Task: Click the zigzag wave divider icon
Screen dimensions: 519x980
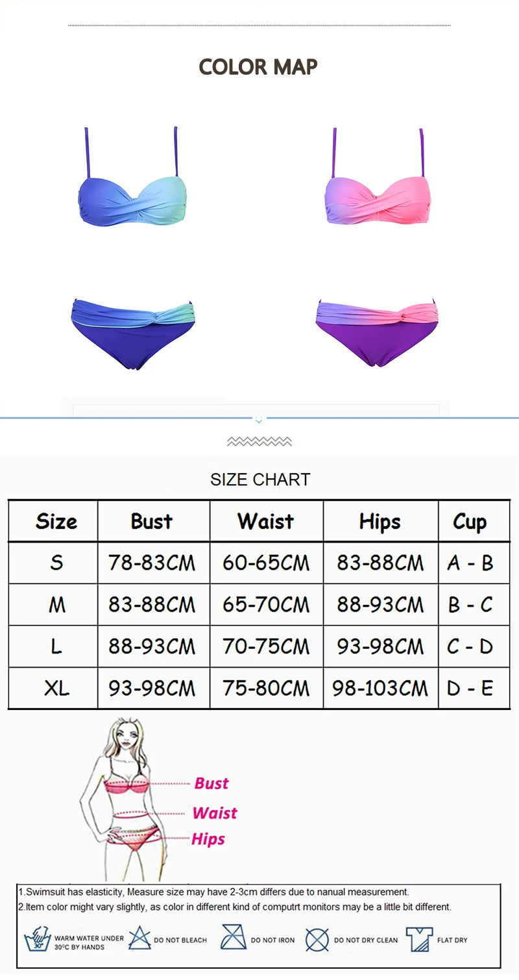Action: click(259, 442)
